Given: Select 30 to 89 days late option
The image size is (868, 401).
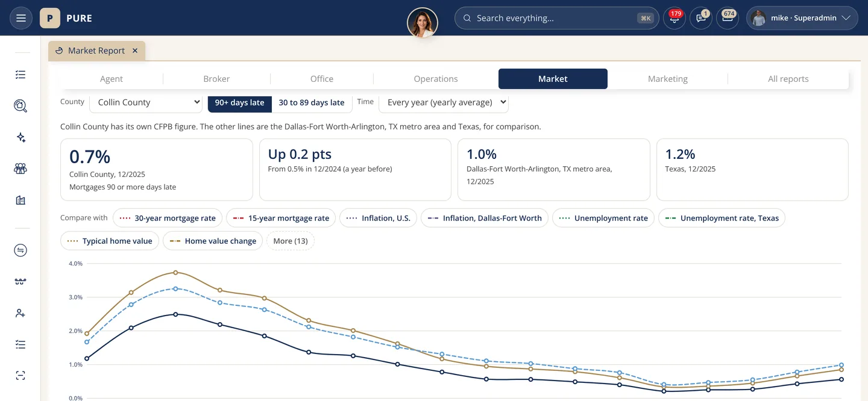Looking at the screenshot, I should tap(312, 102).
